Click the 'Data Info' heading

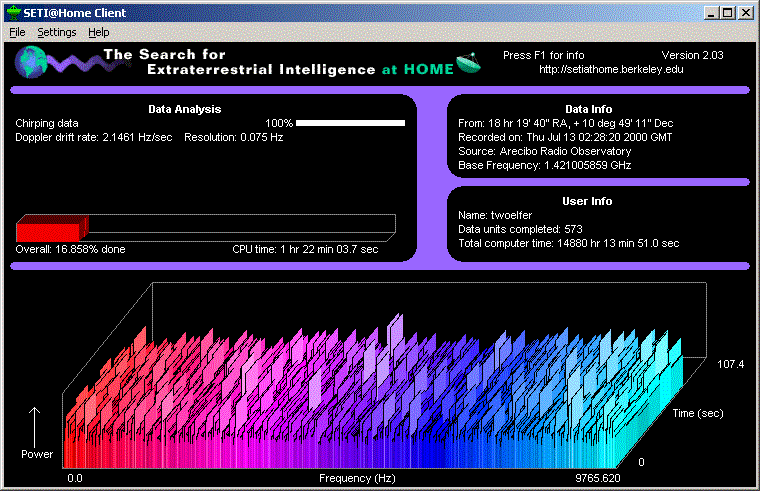tap(588, 109)
